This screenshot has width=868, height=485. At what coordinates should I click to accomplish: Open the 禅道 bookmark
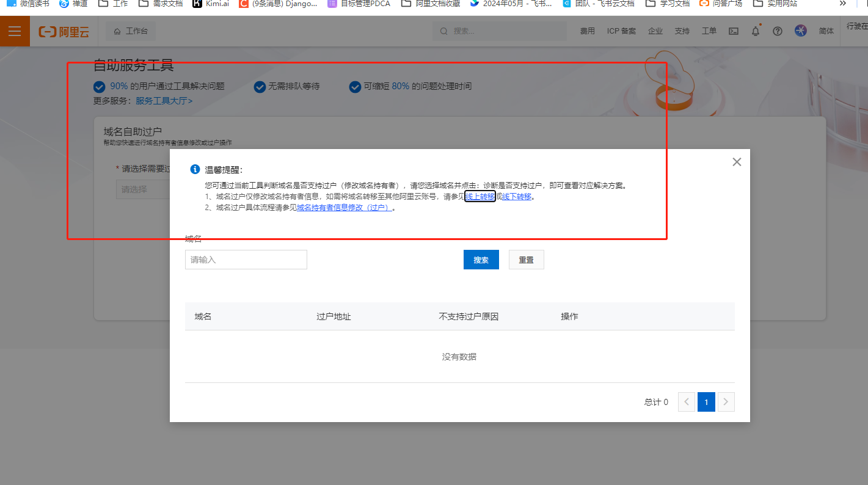click(x=73, y=4)
